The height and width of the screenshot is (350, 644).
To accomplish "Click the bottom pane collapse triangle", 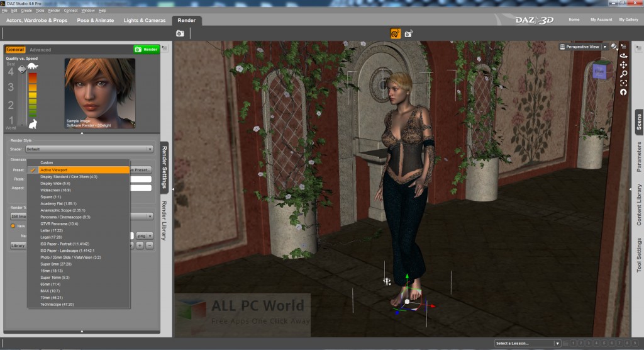I will [x=82, y=330].
